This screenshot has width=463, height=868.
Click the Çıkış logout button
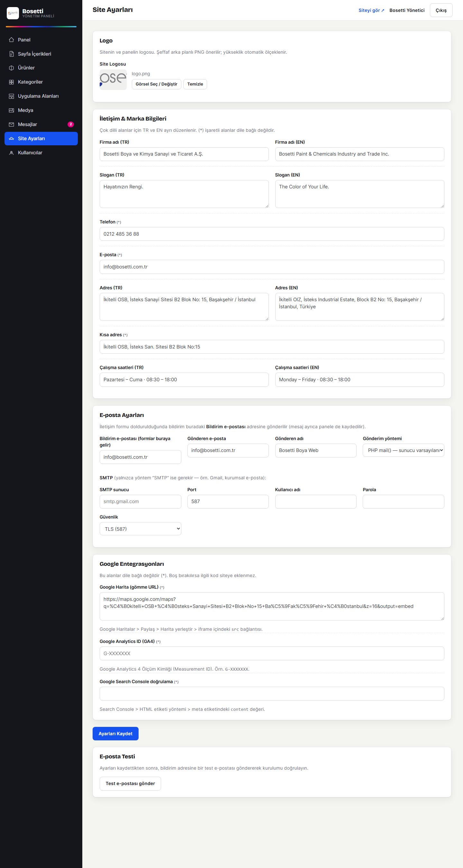441,10
